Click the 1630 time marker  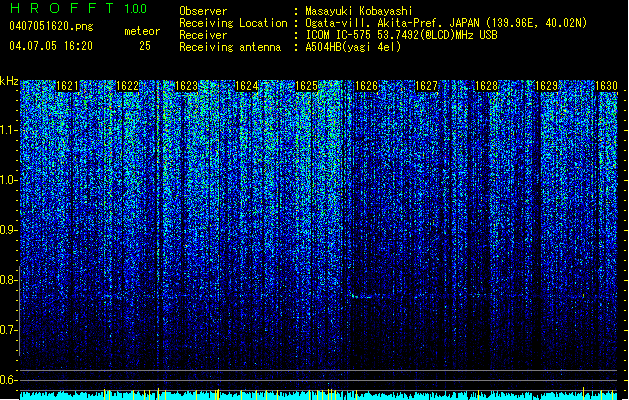[x=606, y=86]
